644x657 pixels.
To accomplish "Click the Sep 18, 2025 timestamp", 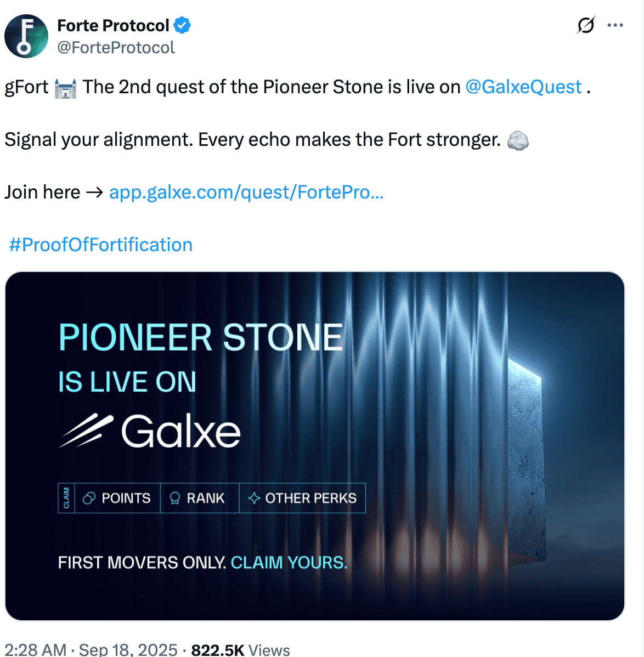I will coord(128,650).
